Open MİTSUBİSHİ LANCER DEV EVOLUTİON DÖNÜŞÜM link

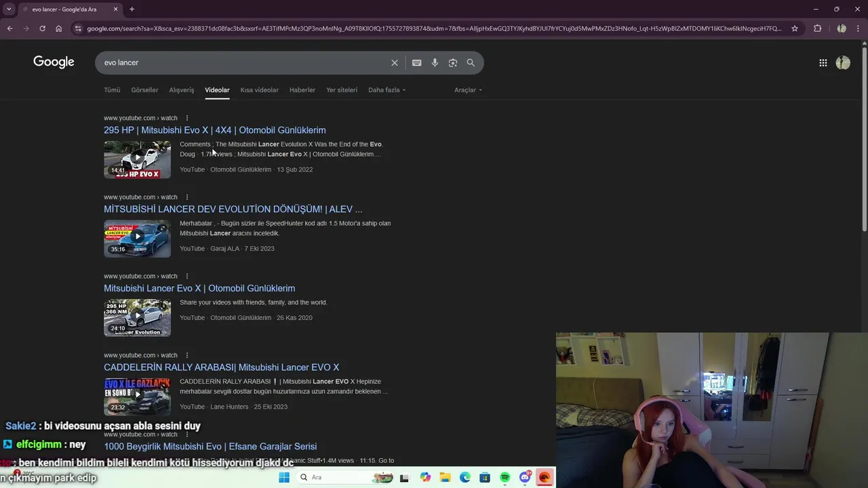click(x=233, y=209)
